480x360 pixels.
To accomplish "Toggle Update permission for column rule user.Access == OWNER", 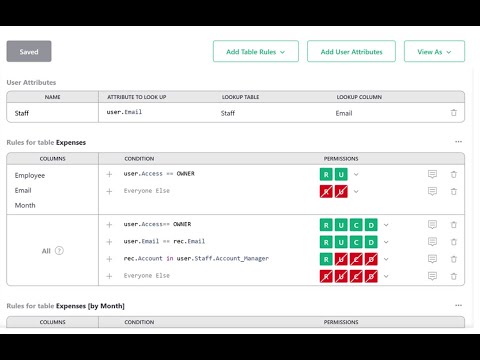I will (341, 174).
